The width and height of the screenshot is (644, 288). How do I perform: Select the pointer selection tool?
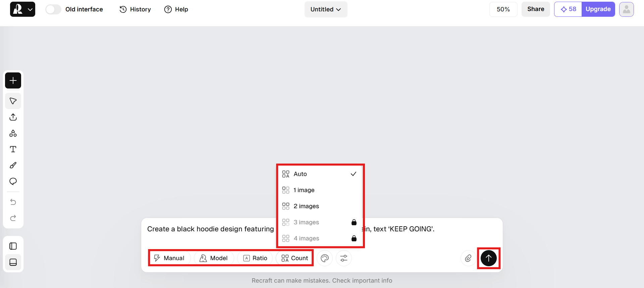(x=13, y=101)
